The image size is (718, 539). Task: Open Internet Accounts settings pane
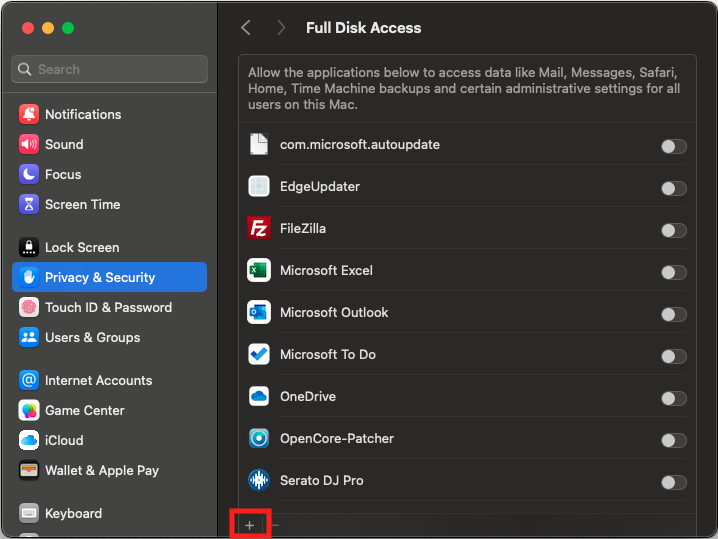[x=109, y=380]
